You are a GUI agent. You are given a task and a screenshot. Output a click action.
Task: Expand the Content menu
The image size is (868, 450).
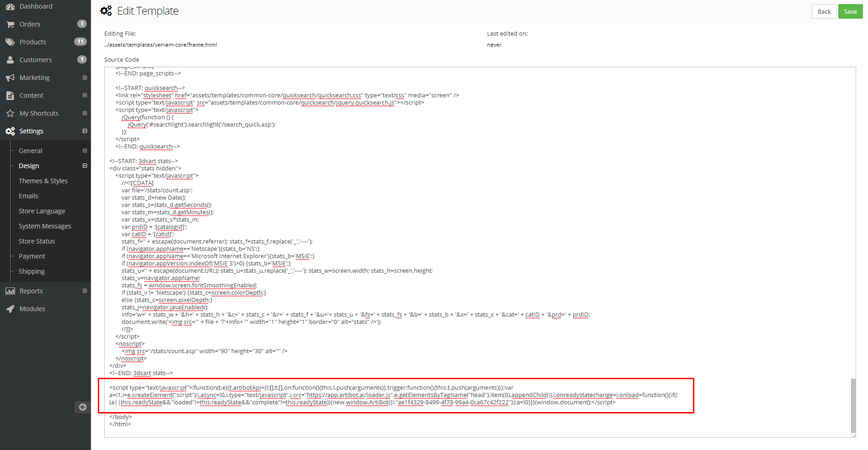click(85, 95)
